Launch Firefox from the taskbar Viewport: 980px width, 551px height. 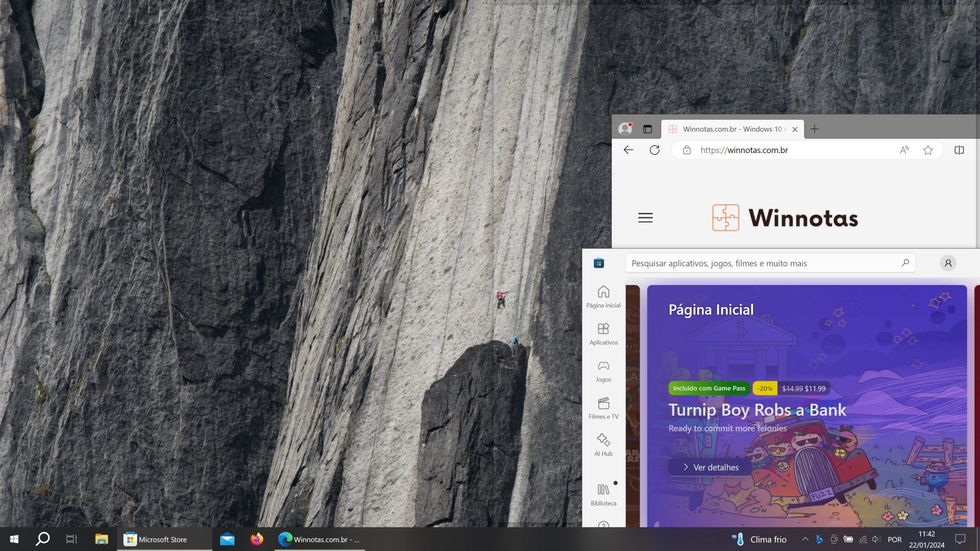tap(257, 539)
